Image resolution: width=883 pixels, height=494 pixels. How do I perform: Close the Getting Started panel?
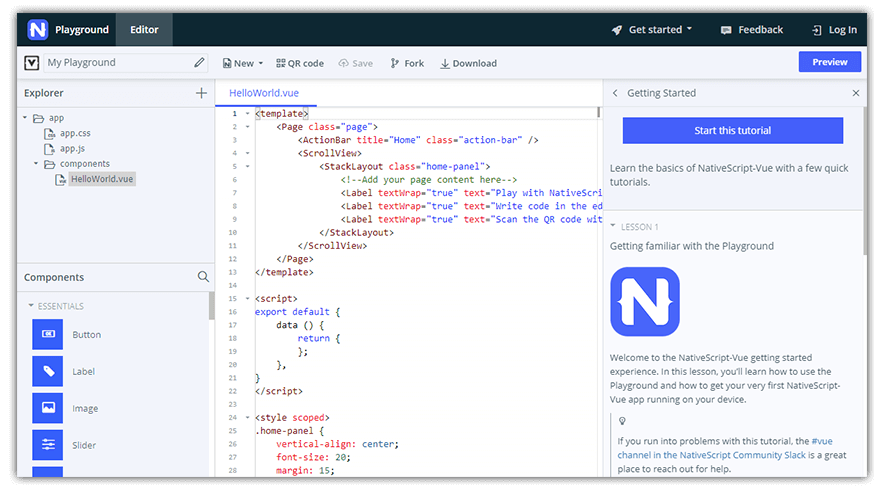(856, 93)
